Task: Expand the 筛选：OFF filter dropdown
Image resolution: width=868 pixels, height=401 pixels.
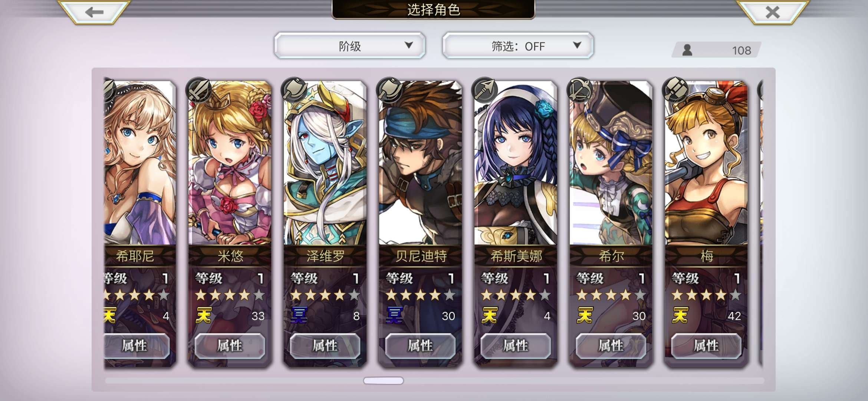Action: click(518, 46)
